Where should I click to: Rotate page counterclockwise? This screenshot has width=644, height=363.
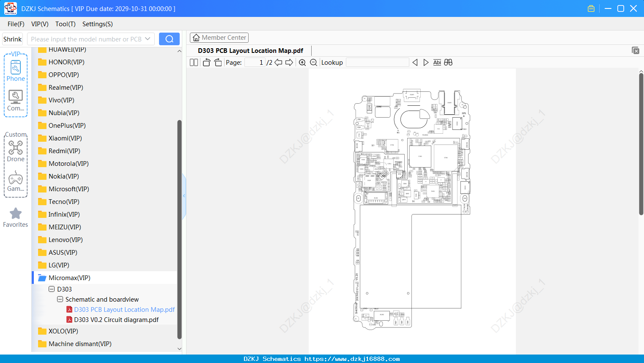(x=206, y=63)
